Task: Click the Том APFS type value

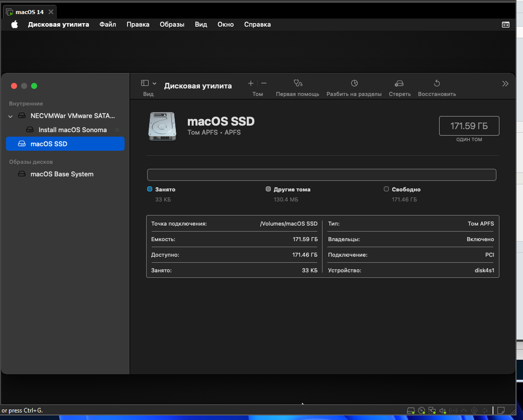Action: (x=480, y=224)
